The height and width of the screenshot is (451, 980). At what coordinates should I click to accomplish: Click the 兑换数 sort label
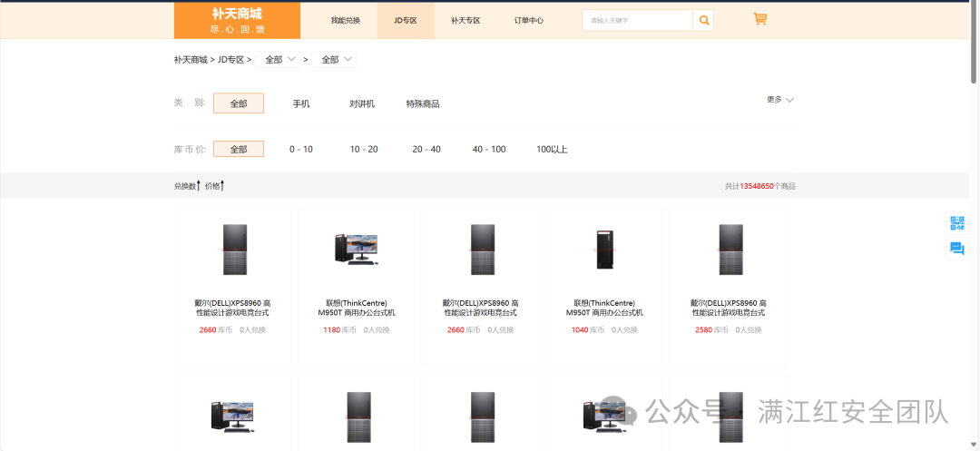[185, 186]
